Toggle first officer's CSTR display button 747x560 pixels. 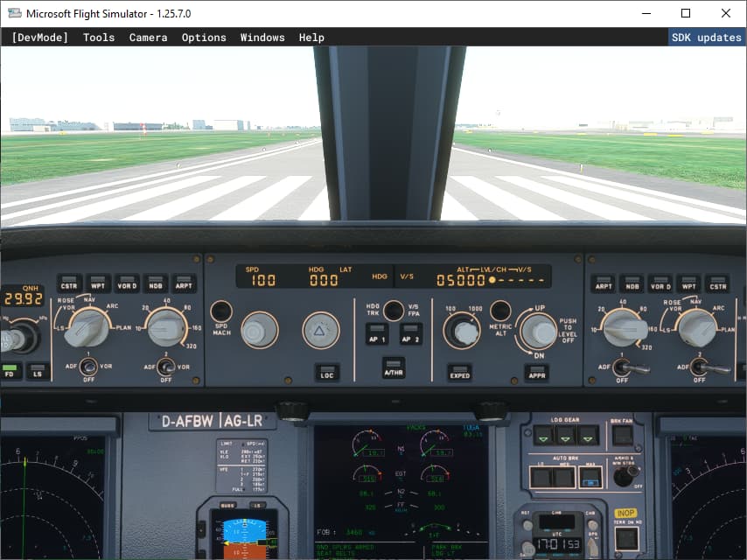(x=718, y=283)
